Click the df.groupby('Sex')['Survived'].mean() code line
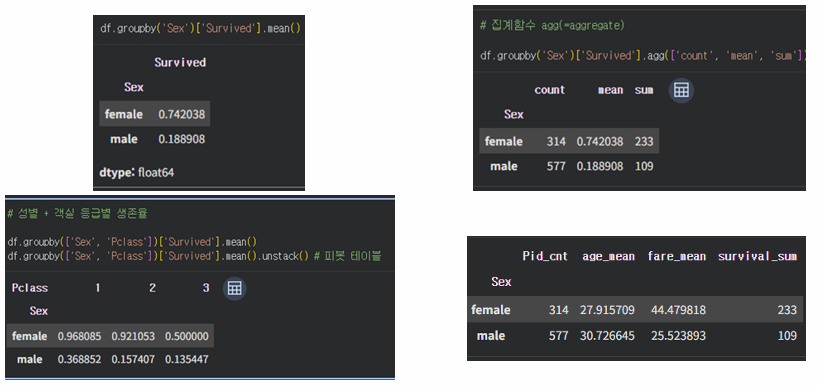 [x=201, y=28]
